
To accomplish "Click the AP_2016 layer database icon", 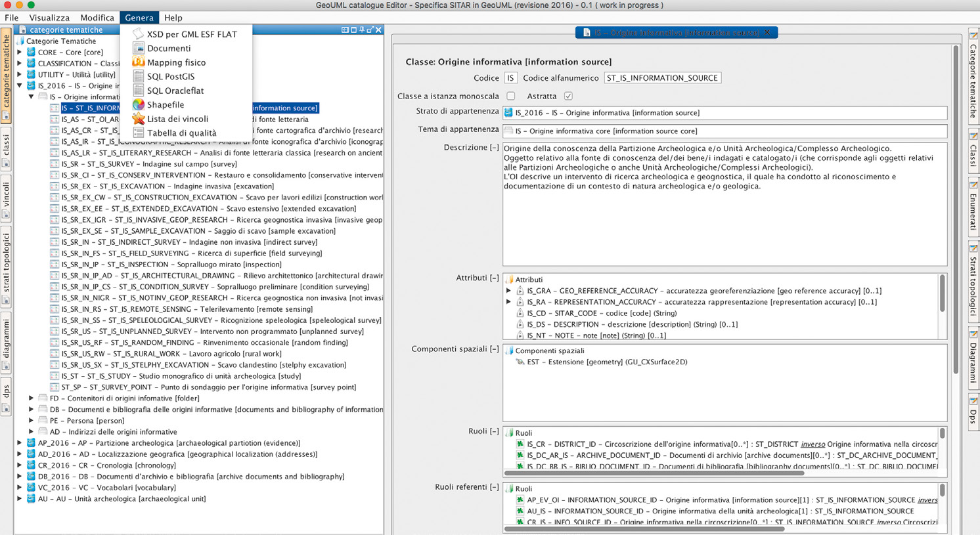I will [31, 442].
